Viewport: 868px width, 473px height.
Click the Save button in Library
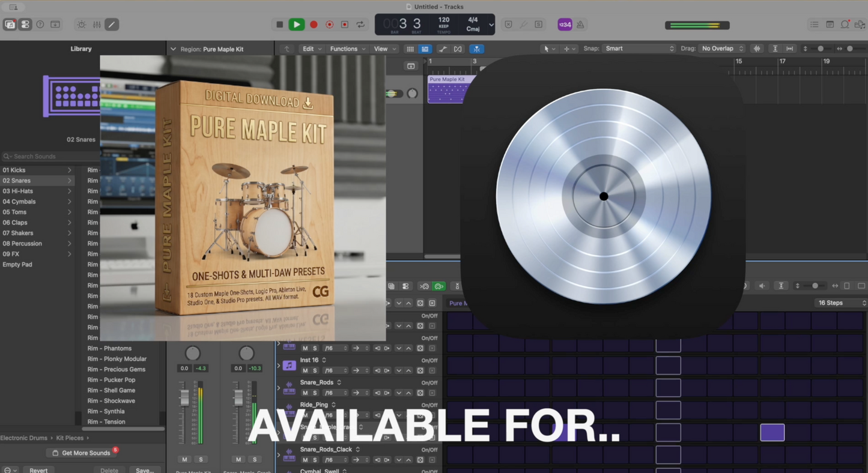click(145, 470)
